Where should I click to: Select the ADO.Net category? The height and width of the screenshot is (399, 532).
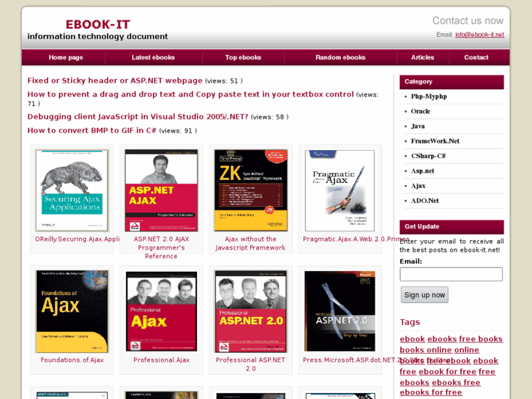pyautogui.click(x=424, y=201)
